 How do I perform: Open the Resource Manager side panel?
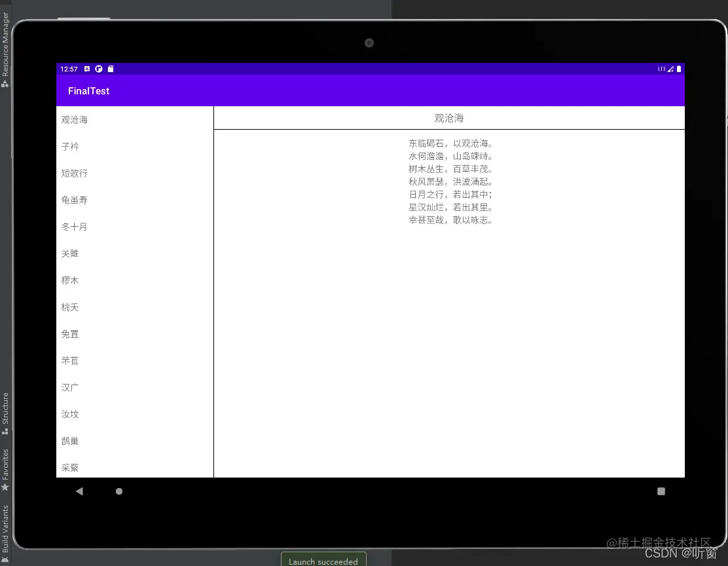(5, 49)
